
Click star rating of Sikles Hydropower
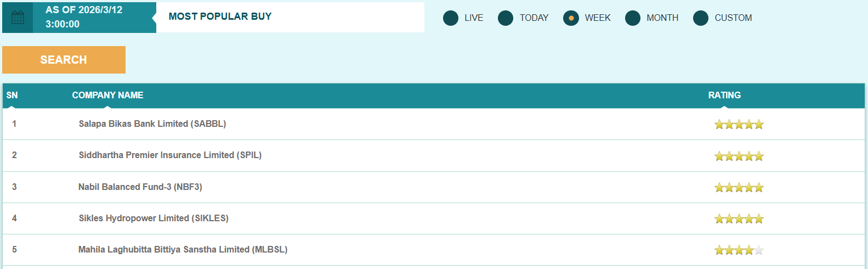click(x=739, y=219)
